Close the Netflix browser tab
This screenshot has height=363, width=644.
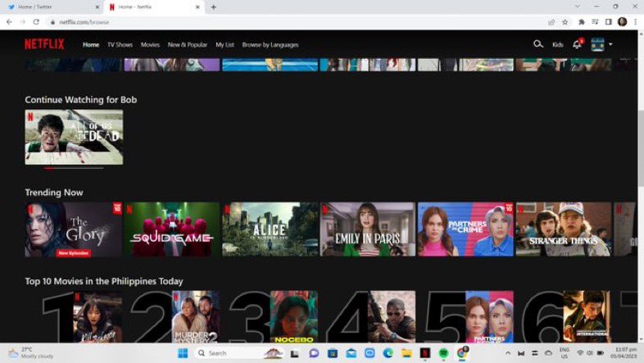[197, 7]
